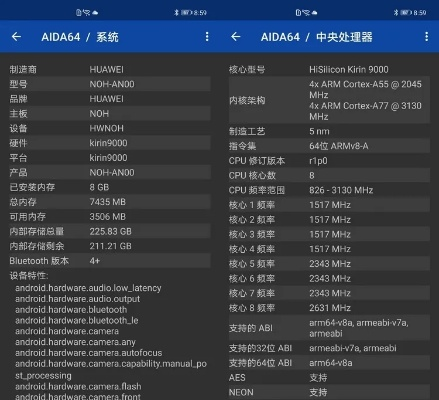439x400 pixels.
Task: Select the CPU 频率范围 value 826 - 3130 MHz
Action: pos(341,190)
